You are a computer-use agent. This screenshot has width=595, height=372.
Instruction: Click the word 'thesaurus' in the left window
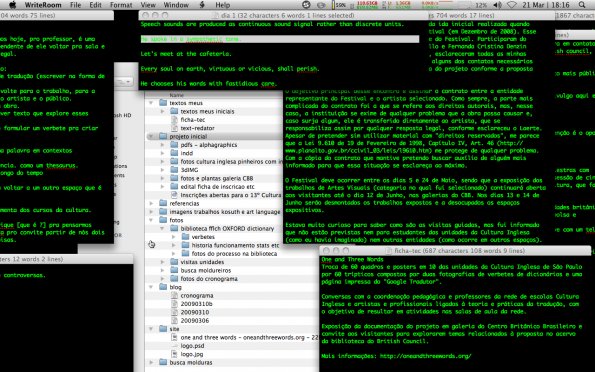[x=61, y=166]
